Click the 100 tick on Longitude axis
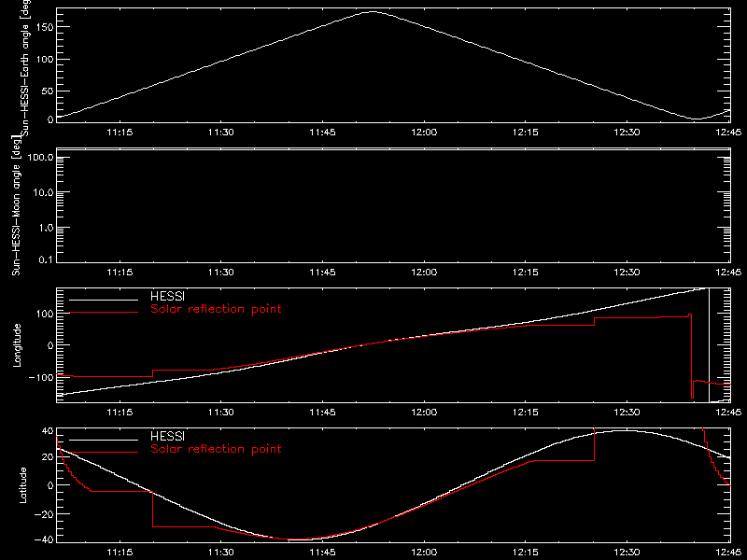Screen dimensions: 747x560 45,314
